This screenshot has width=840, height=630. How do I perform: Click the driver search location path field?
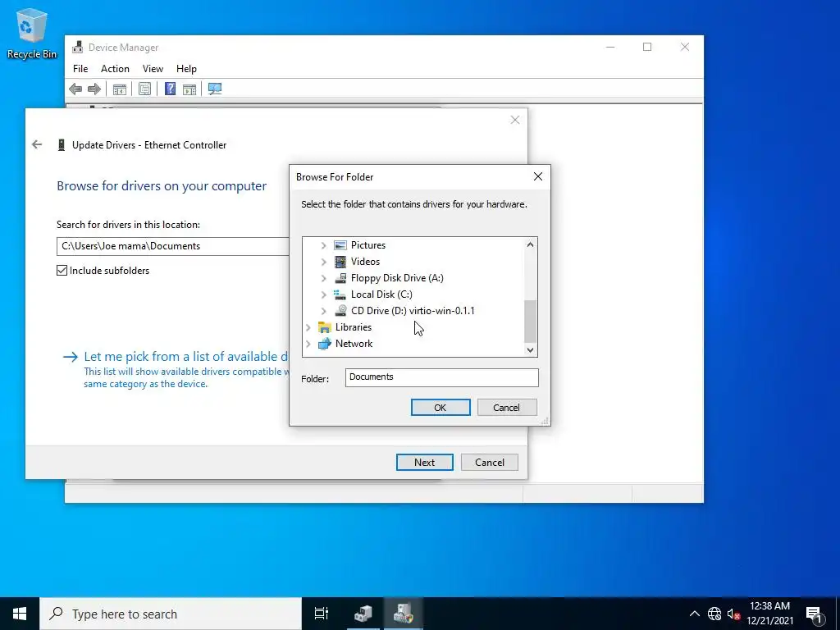[x=173, y=246]
